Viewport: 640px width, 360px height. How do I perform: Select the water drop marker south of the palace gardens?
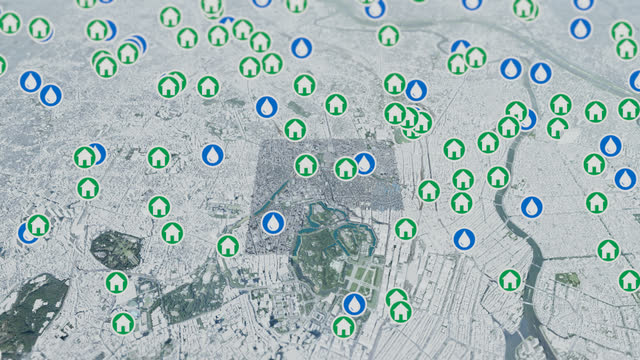coord(354,304)
